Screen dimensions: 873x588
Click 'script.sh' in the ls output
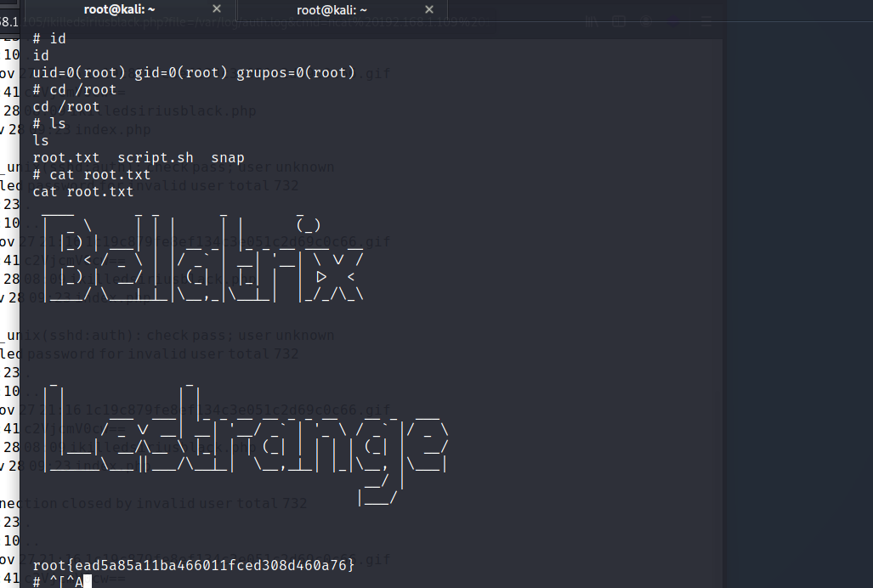[x=156, y=158]
